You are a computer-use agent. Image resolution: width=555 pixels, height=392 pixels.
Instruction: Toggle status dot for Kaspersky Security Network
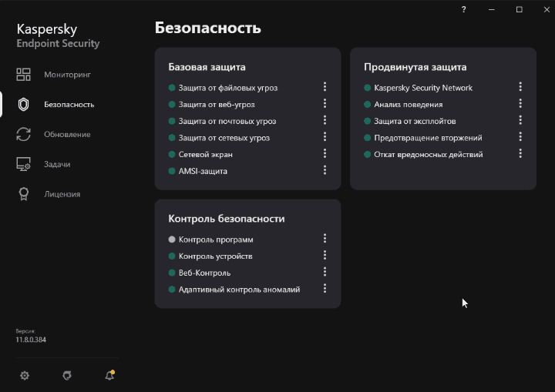point(368,88)
